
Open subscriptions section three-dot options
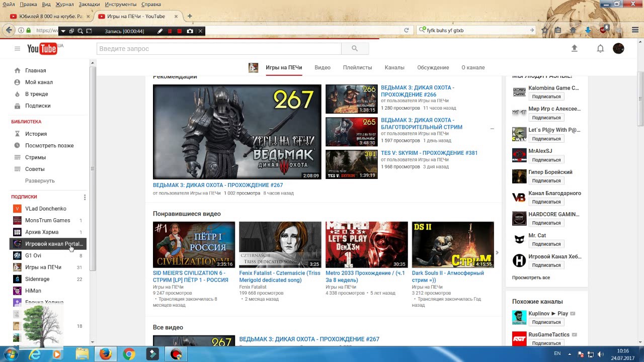(85, 197)
